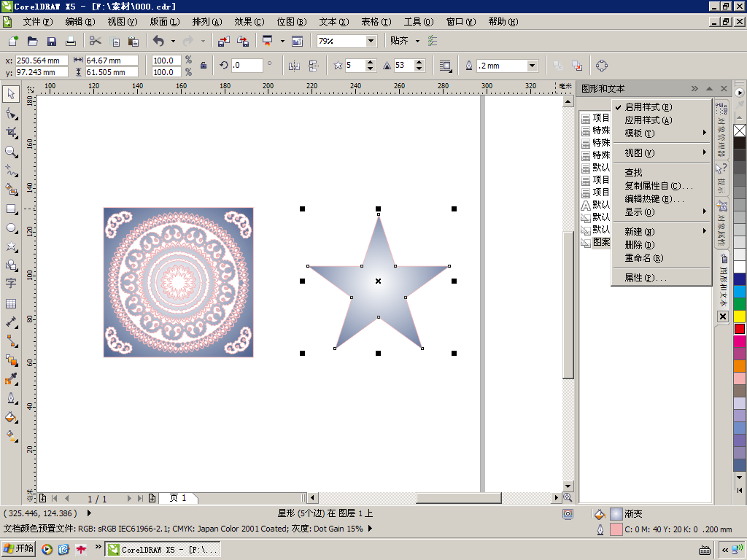Screen dimensions: 747x560
Task: Pick the yellow color swatch in palette
Action: 740,316
